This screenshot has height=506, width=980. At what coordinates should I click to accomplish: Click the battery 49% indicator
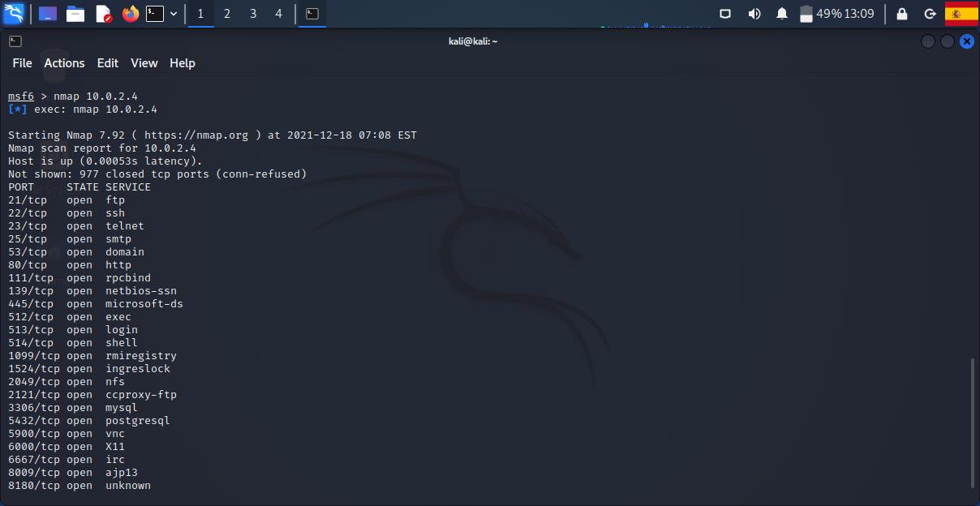pyautogui.click(x=820, y=14)
